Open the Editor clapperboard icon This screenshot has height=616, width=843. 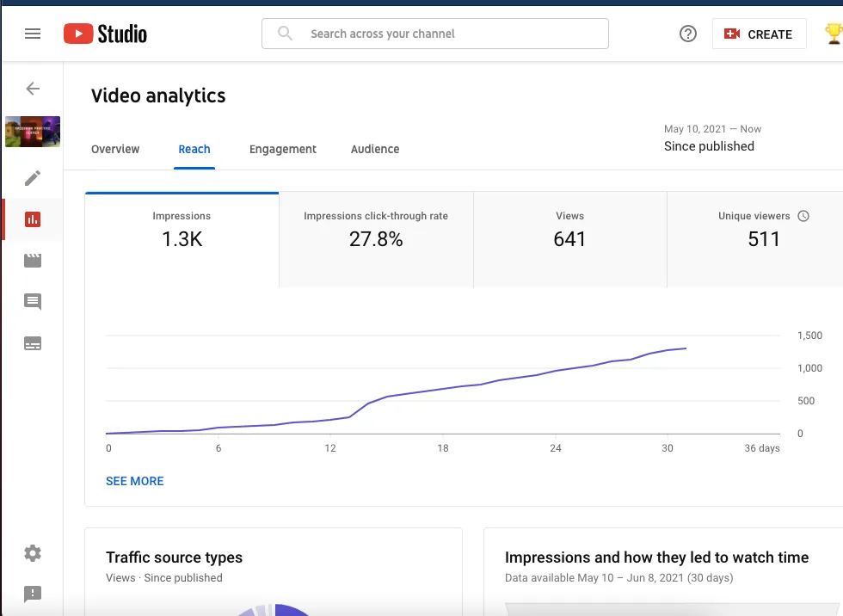pyautogui.click(x=33, y=261)
